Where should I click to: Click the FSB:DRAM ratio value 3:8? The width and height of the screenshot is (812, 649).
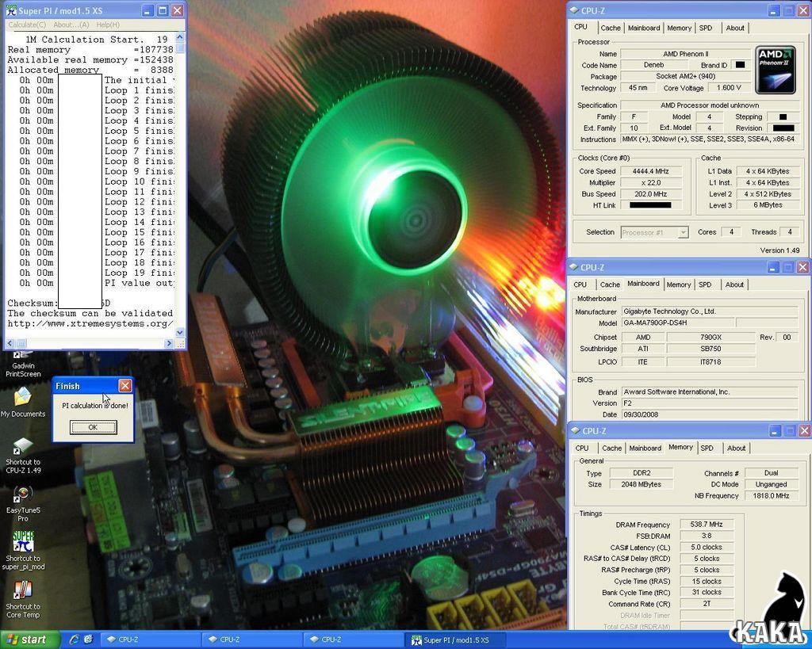coord(707,536)
